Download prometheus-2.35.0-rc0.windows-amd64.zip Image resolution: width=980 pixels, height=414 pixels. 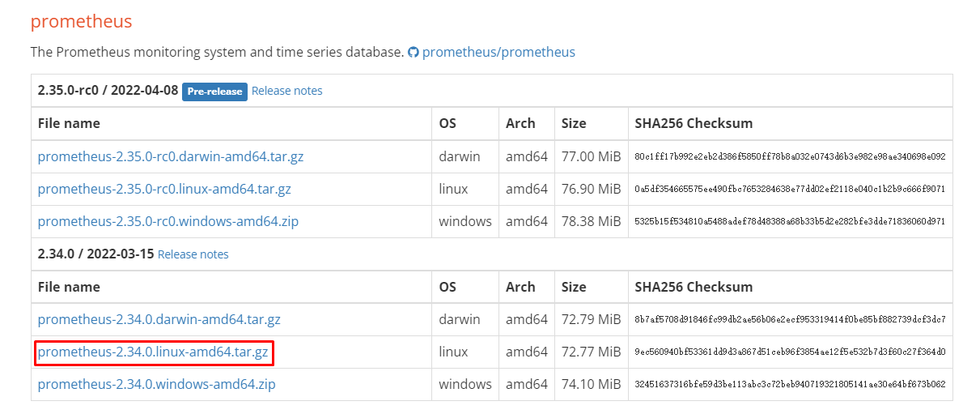coord(168,221)
